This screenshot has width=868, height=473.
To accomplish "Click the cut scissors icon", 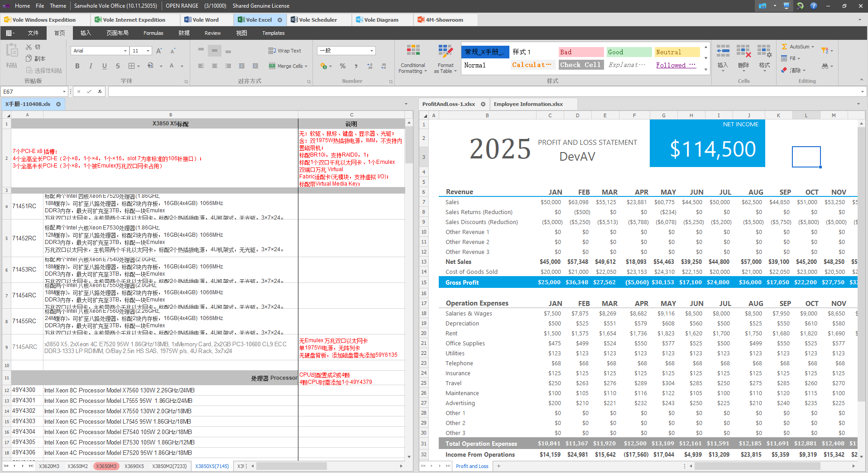I will (x=29, y=47).
